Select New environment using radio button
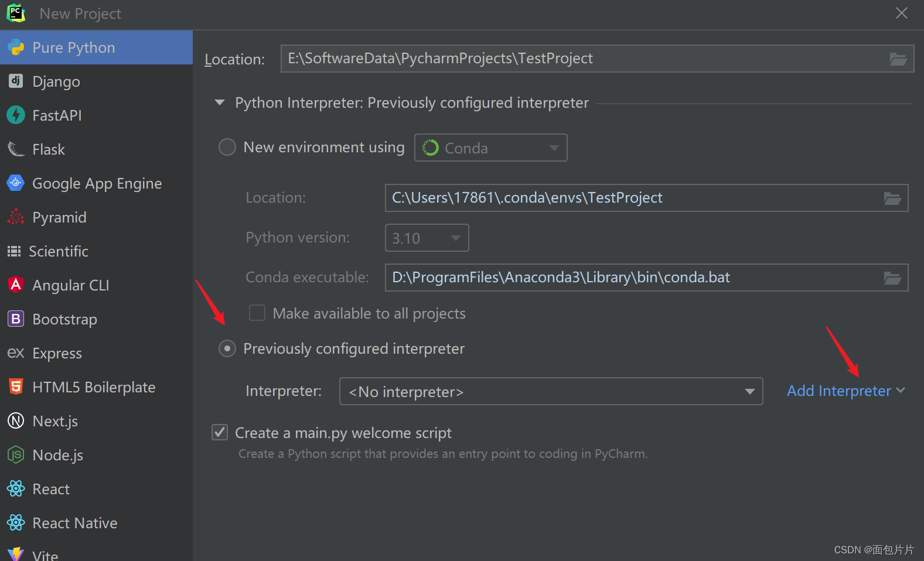The width and height of the screenshot is (924, 561). pos(227,147)
